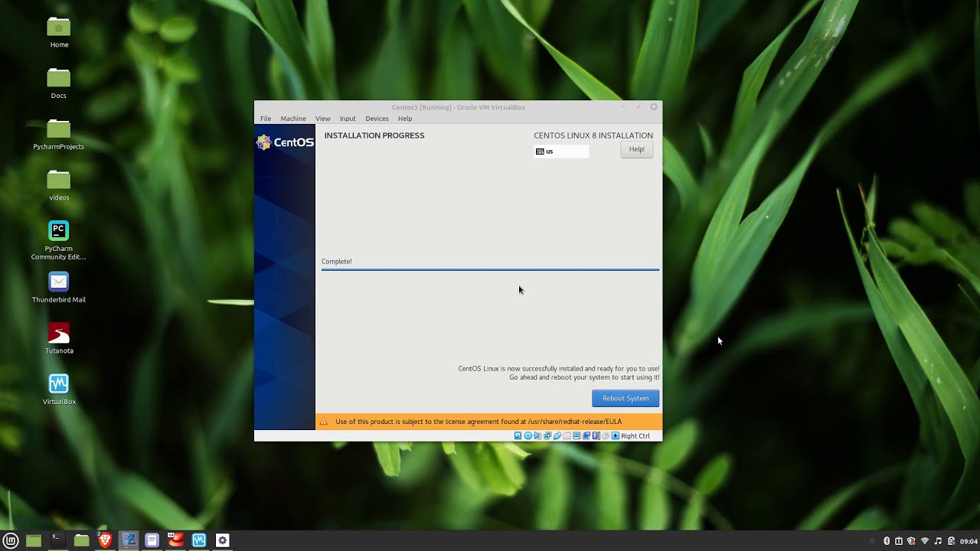980x551 pixels.
Task: Open the installer Help! button
Action: (x=636, y=149)
